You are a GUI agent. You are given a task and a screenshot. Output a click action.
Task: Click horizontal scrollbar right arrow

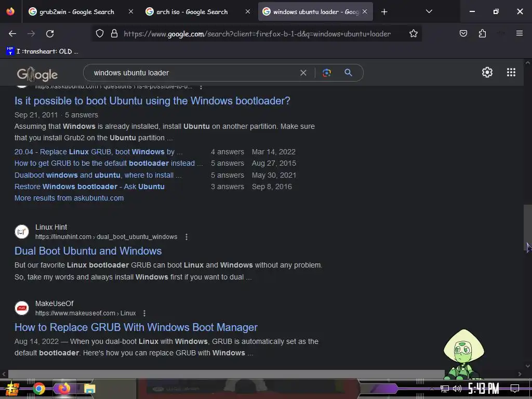pos(520,374)
